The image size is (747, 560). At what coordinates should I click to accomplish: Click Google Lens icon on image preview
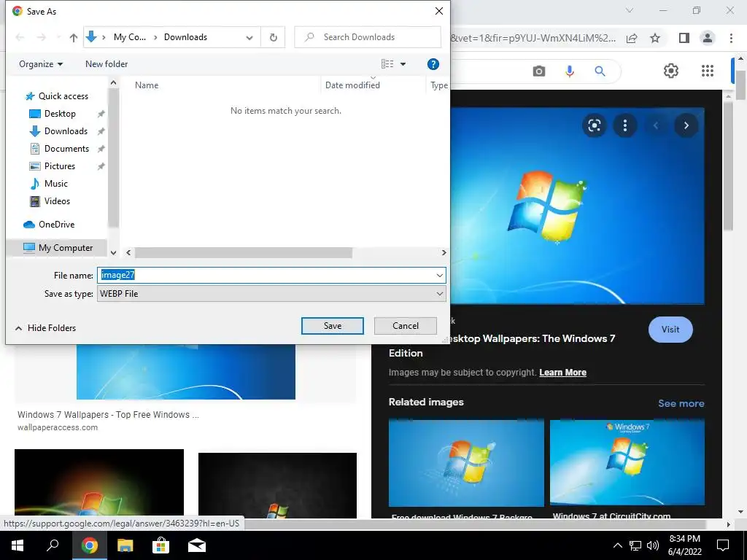pyautogui.click(x=594, y=125)
